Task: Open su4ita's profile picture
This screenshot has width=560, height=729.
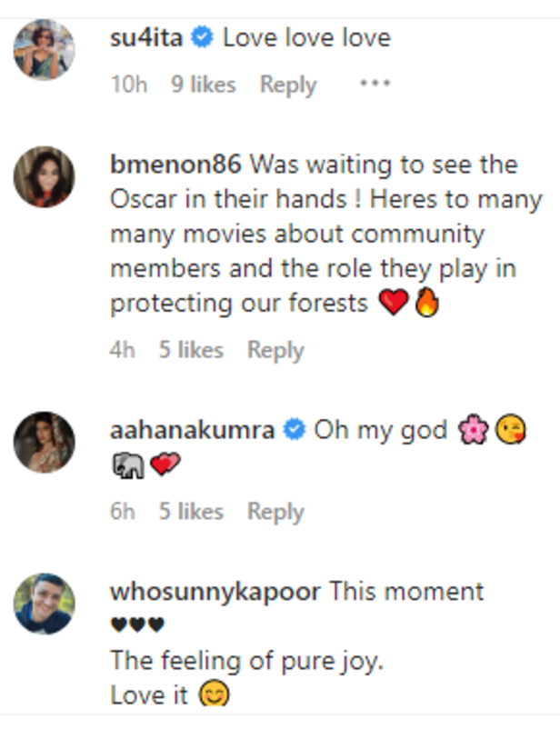Action: tap(44, 50)
